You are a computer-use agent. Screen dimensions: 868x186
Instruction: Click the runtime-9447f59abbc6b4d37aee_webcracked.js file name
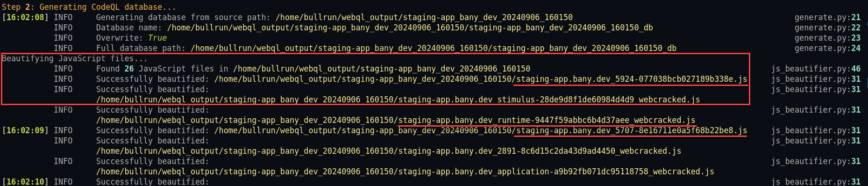coord(547,120)
